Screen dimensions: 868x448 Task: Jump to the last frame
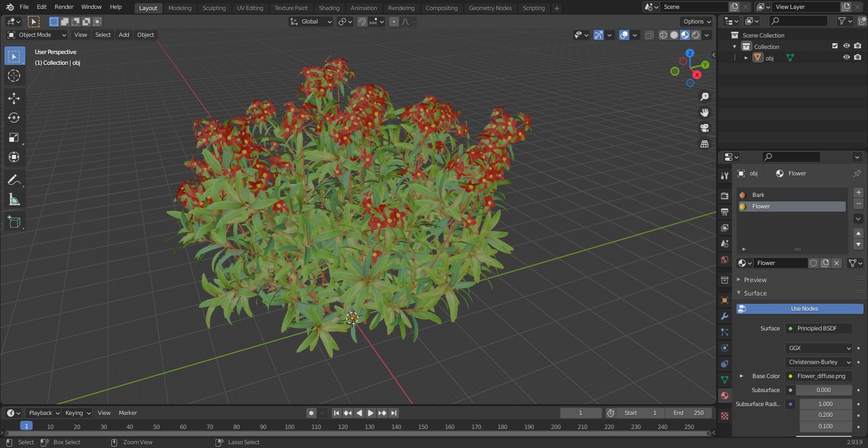(x=393, y=413)
